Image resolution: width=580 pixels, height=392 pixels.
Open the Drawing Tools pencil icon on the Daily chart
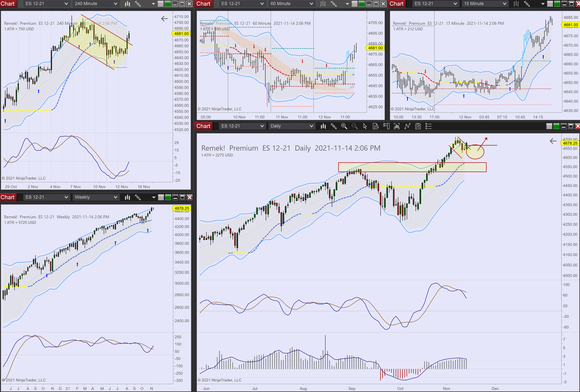click(334, 126)
